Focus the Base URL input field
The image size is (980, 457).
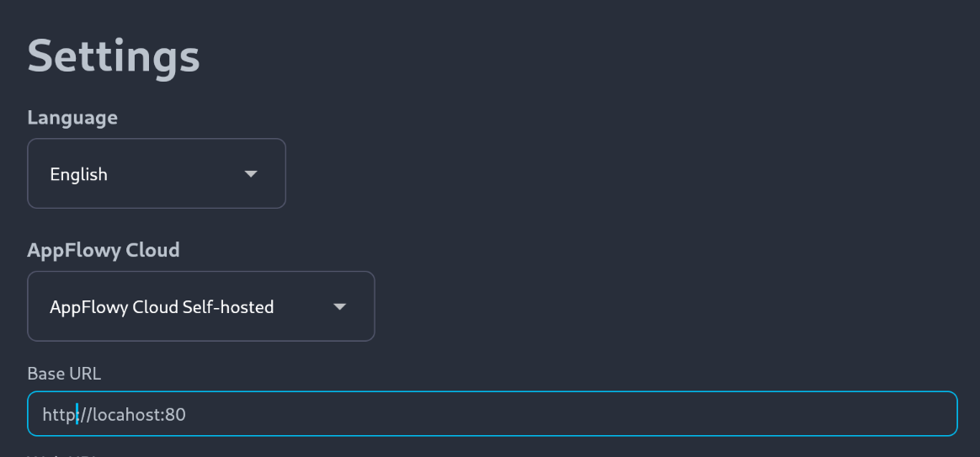pos(493,414)
